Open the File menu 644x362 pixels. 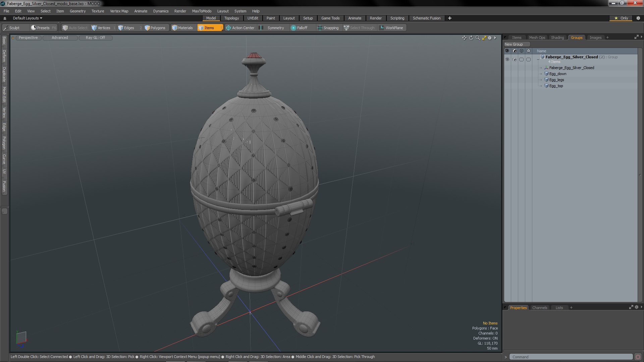(x=6, y=11)
